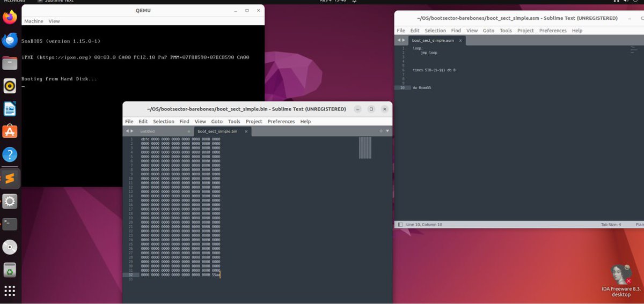Open Selection menu in the asm Sublime window
Screen dimensions: 644x304
point(435,31)
